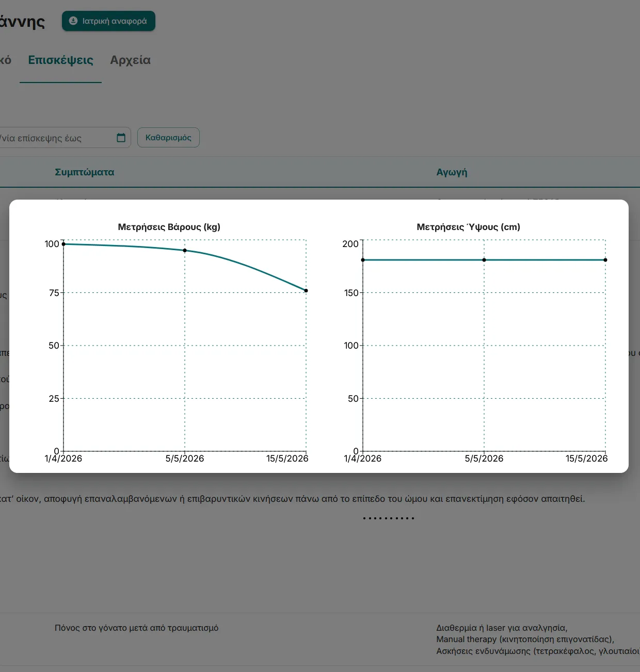Click the Αγωγή column header
The width and height of the screenshot is (640, 672).
pos(452,172)
